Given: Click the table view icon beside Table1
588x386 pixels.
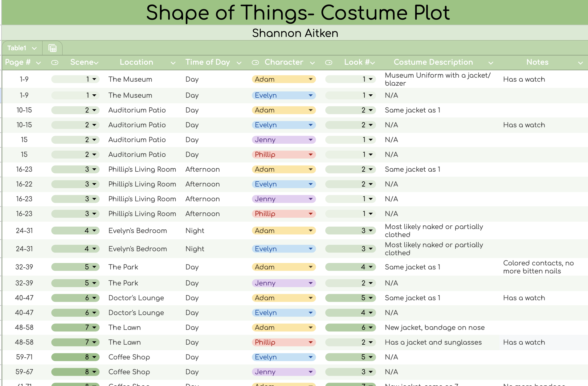Looking at the screenshot, I should tap(52, 48).
